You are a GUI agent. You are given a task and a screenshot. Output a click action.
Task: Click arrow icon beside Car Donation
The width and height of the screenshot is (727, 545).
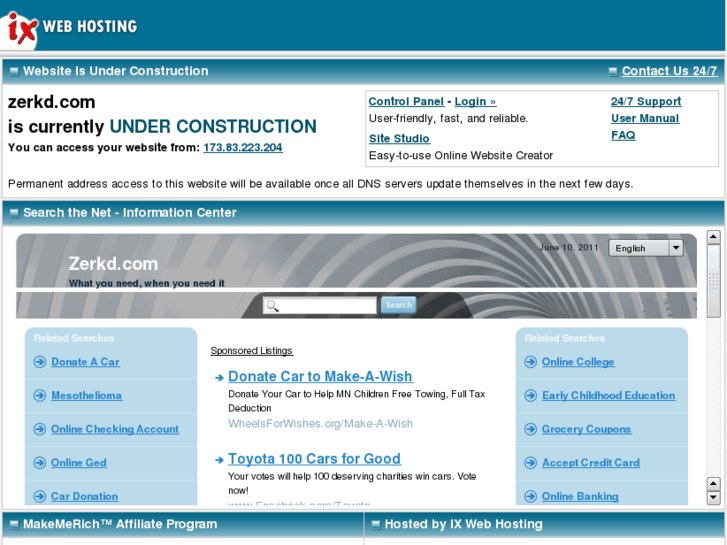(40, 496)
